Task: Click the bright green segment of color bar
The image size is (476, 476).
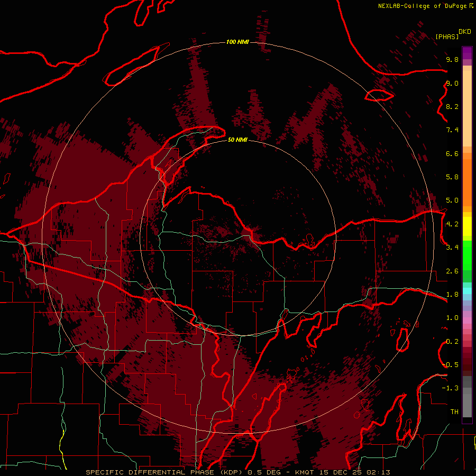Action: [x=467, y=255]
